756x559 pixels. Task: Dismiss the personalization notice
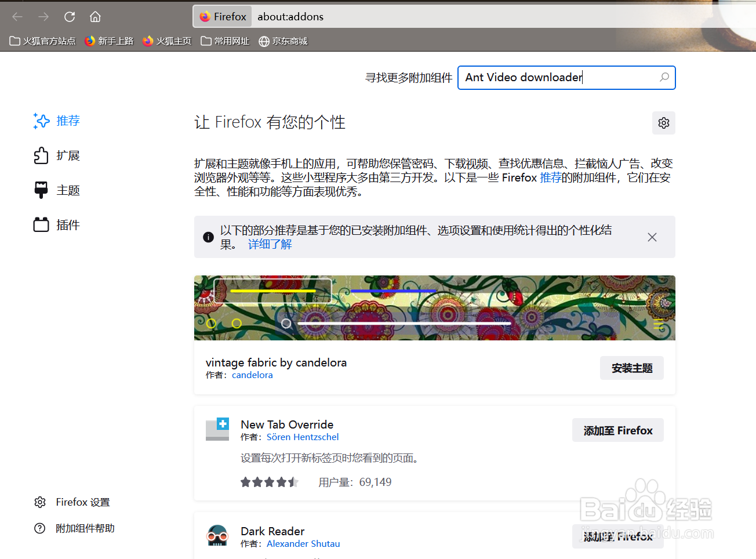click(x=652, y=237)
